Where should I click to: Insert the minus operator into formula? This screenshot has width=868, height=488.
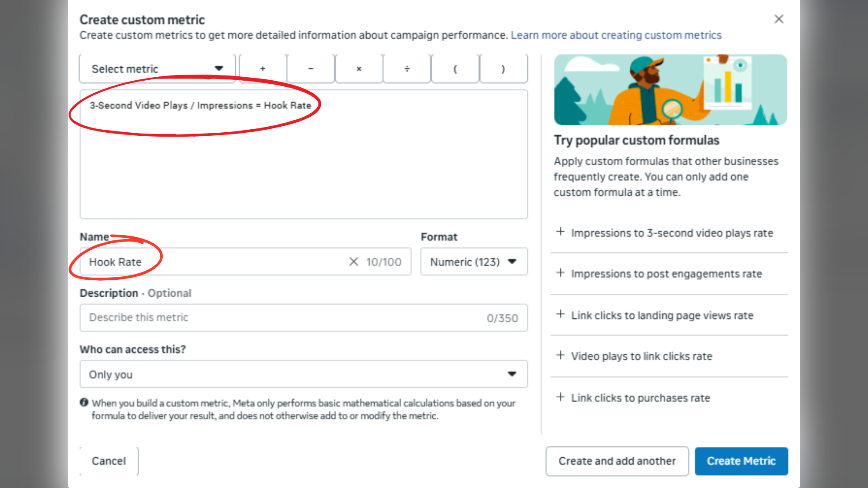pos(311,69)
